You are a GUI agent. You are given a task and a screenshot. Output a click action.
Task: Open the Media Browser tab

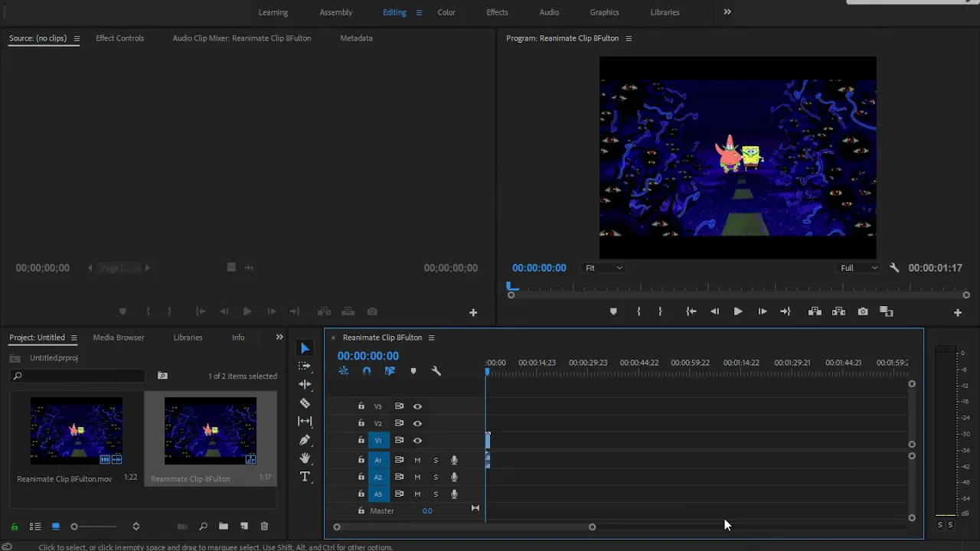point(119,337)
